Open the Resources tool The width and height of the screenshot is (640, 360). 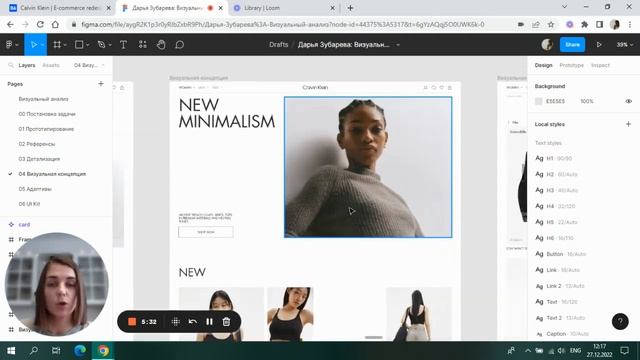click(x=142, y=44)
